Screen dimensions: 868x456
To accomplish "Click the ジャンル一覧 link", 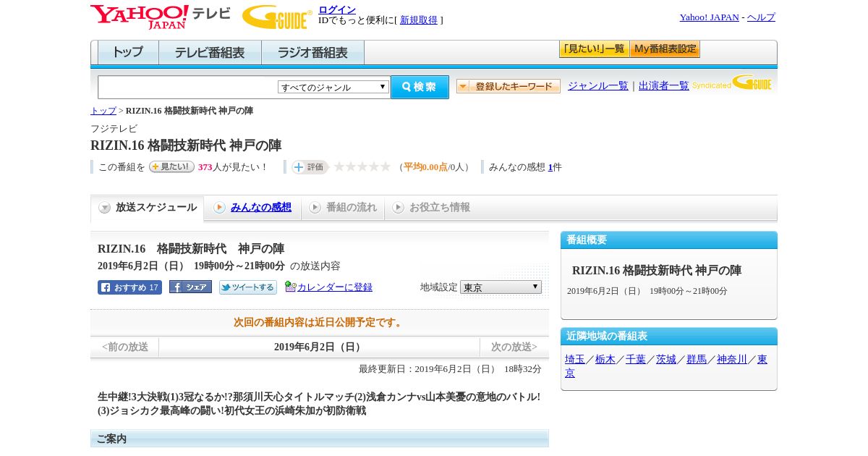I will coord(598,86).
